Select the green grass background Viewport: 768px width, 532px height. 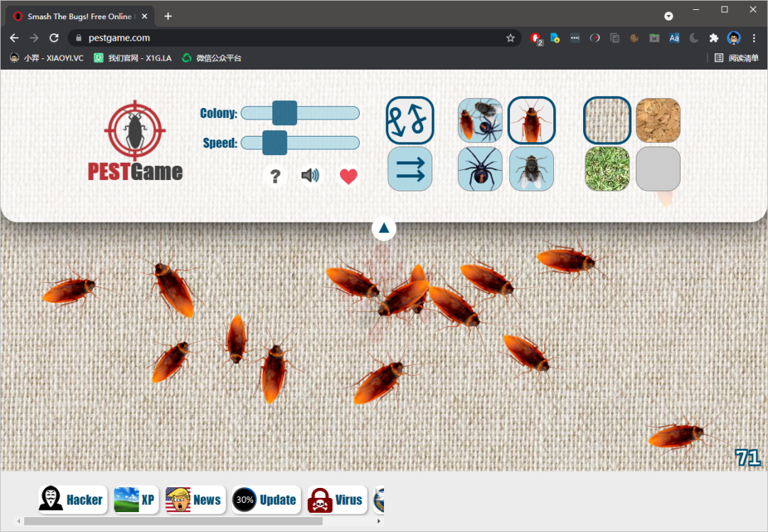(607, 169)
